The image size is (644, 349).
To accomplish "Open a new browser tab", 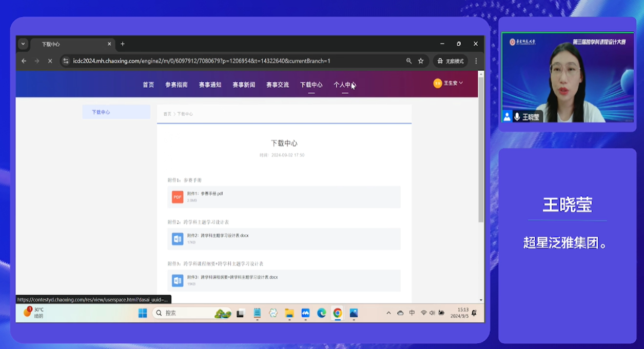I will 123,44.
